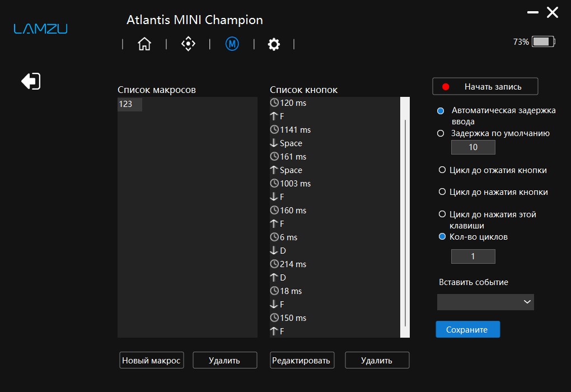Screen dimensions: 571x392
Task: Select the 1003 ms delay entry
Action: tap(291, 184)
